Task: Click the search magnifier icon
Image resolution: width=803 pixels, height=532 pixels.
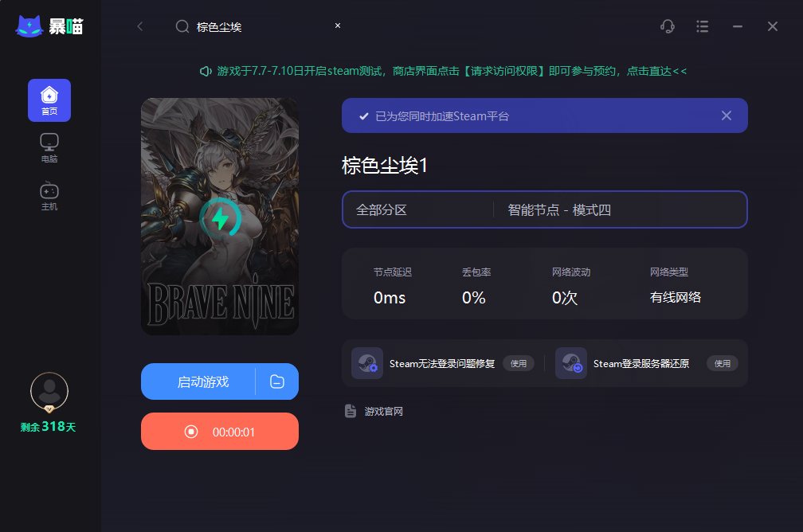Action: pos(182,26)
